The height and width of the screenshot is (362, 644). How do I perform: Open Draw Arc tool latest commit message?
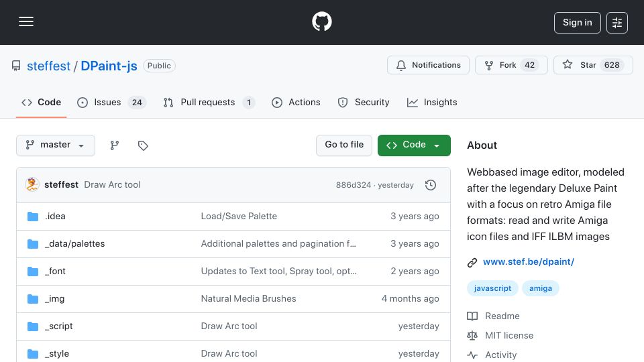[112, 185]
